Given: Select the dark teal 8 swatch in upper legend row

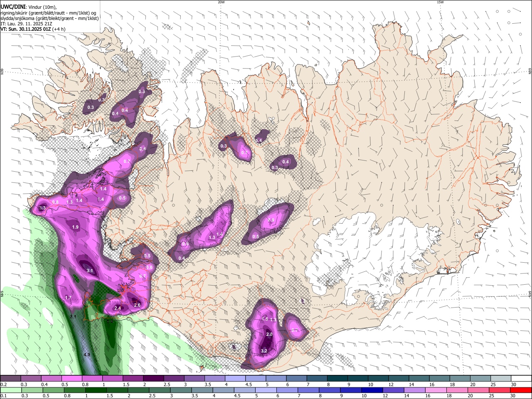Looking at the screenshot, I should coord(337,379).
